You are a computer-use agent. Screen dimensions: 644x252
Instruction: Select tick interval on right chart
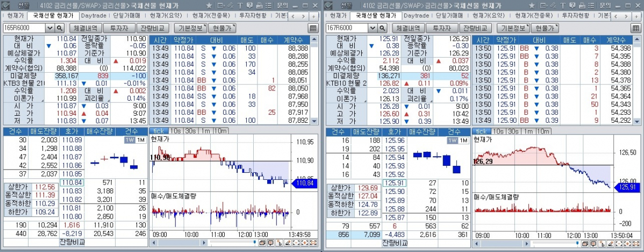pyautogui.click(x=481, y=131)
